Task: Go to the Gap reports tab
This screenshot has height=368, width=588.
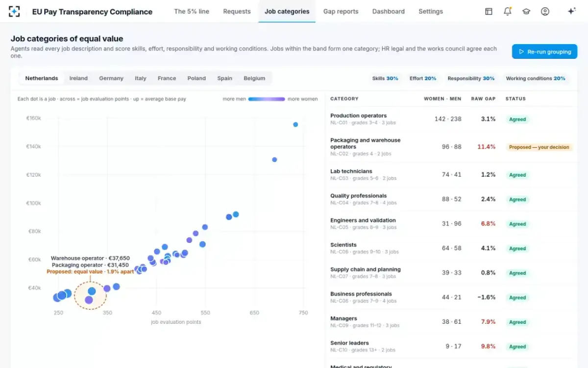Action: [x=341, y=11]
